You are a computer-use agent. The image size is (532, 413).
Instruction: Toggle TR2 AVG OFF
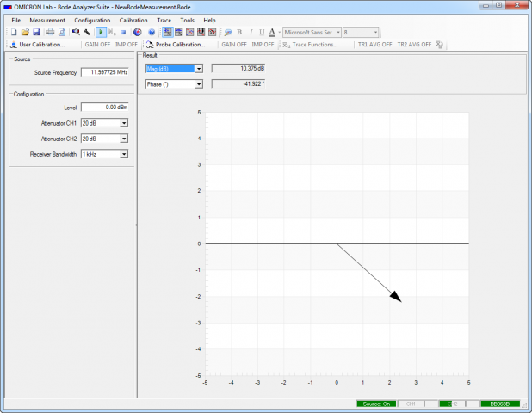point(414,45)
